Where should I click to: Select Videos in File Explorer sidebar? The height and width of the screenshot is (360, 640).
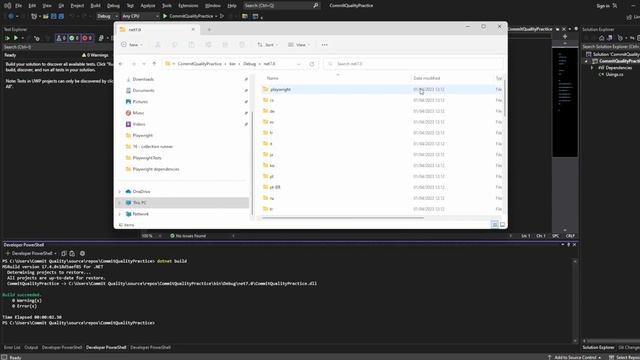pyautogui.click(x=139, y=124)
